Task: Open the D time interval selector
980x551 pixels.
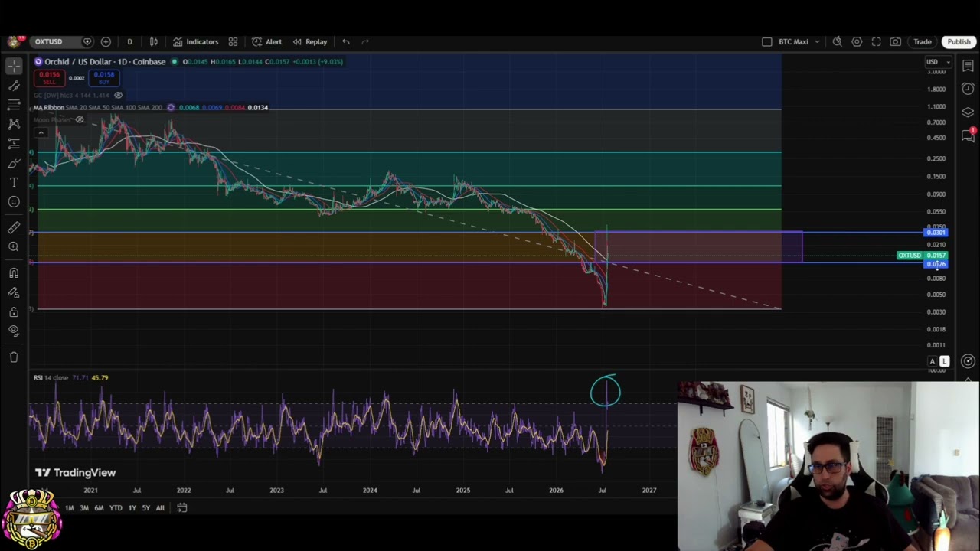Action: point(129,41)
